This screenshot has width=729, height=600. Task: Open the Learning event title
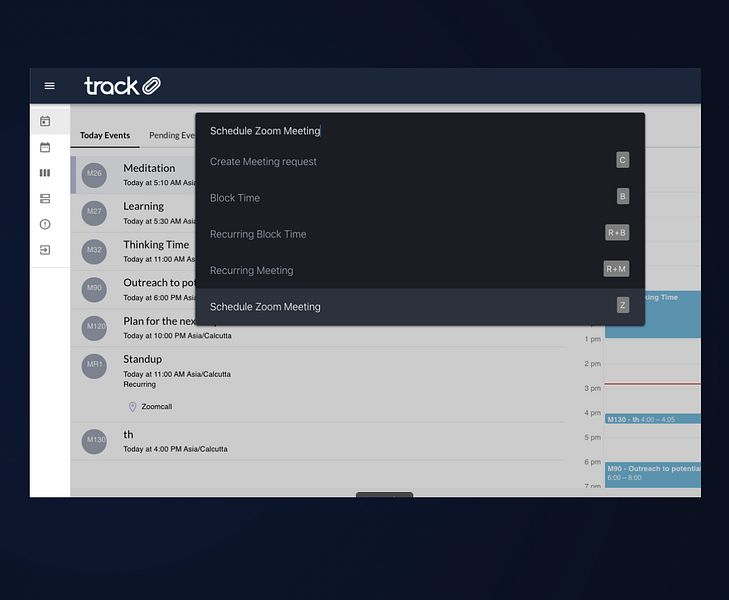[x=143, y=206]
